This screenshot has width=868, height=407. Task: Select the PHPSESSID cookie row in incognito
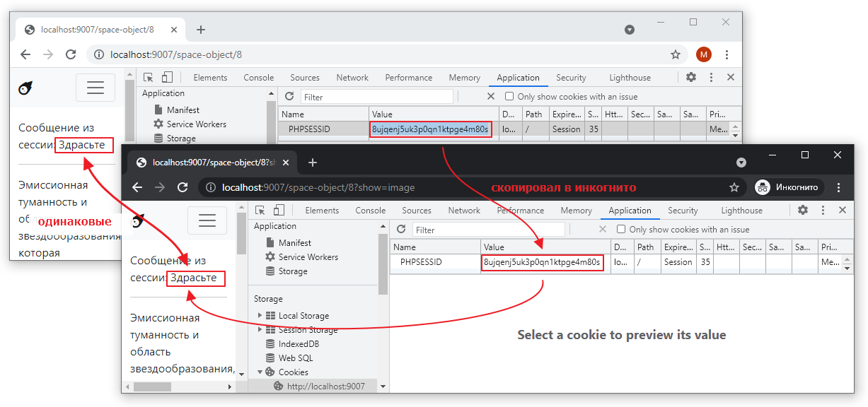pos(421,262)
